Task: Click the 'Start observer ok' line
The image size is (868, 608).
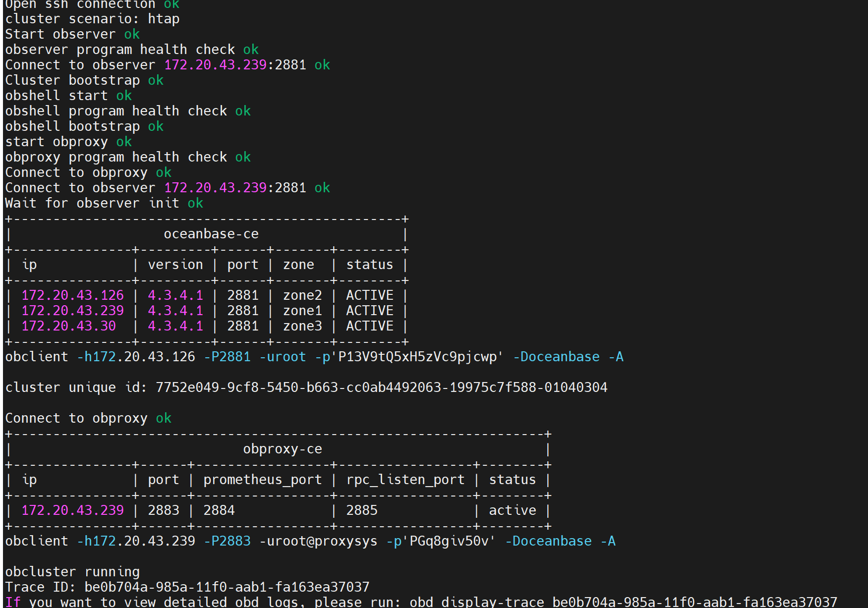Action: pos(72,35)
